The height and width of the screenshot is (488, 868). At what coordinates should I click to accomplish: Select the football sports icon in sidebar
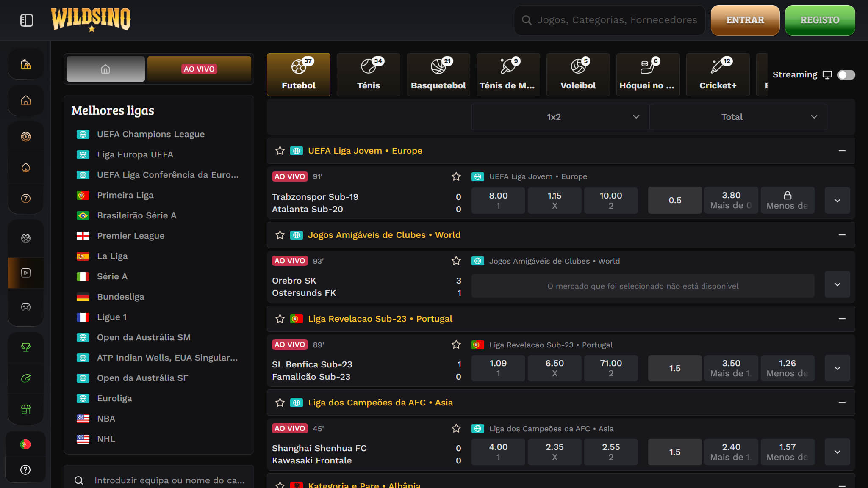pos(25,238)
